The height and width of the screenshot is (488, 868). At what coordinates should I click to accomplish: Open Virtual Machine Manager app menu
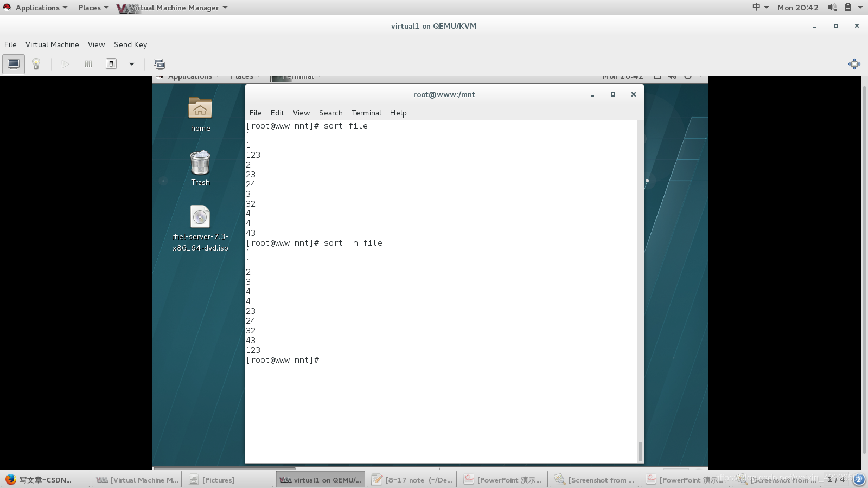pos(173,8)
